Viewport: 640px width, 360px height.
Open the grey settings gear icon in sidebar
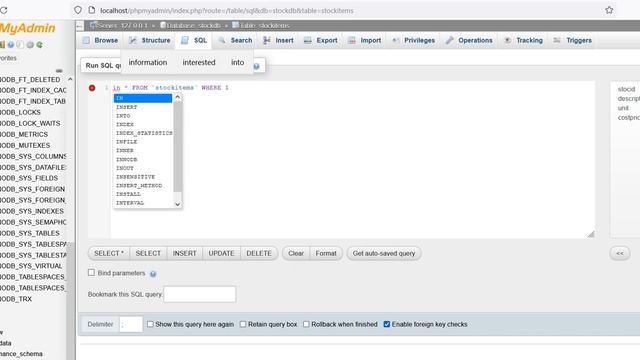pyautogui.click(x=30, y=45)
